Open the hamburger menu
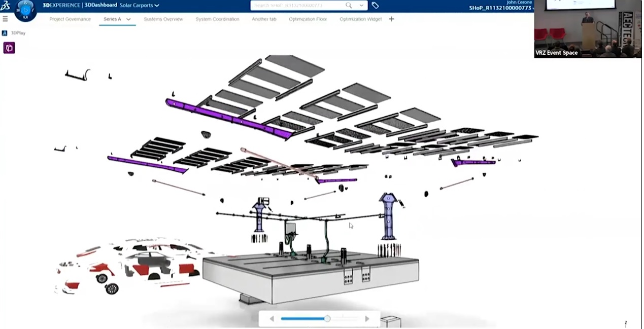The height and width of the screenshot is (329, 644). pos(5,19)
